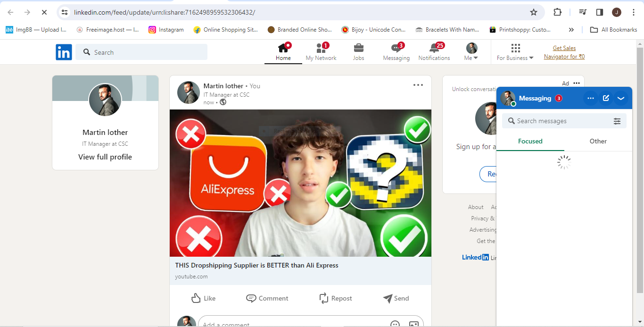Open the ad options three-dot menu
The height and width of the screenshot is (327, 644).
tap(577, 83)
